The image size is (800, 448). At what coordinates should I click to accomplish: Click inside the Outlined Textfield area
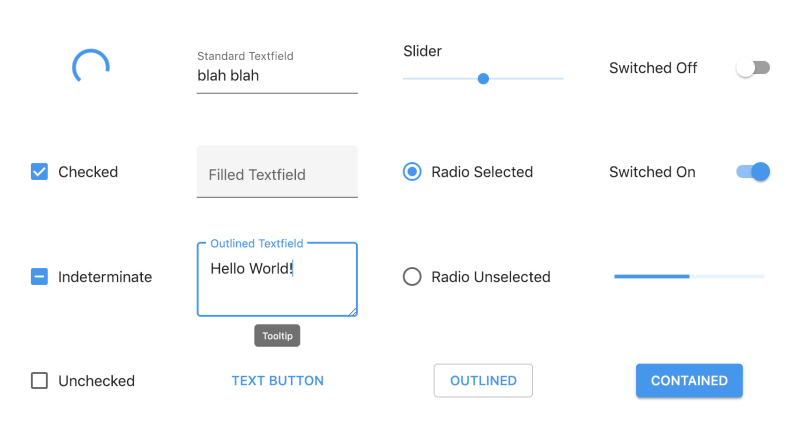click(277, 279)
